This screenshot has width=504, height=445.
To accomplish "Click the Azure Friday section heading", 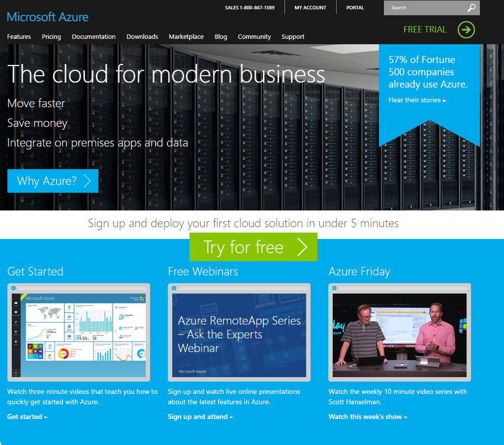I will tap(359, 271).
